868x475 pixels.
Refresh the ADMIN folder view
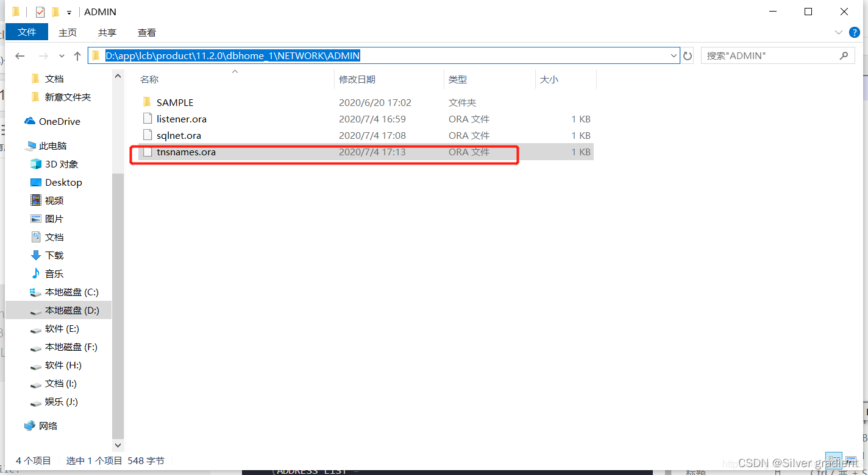[x=688, y=56]
